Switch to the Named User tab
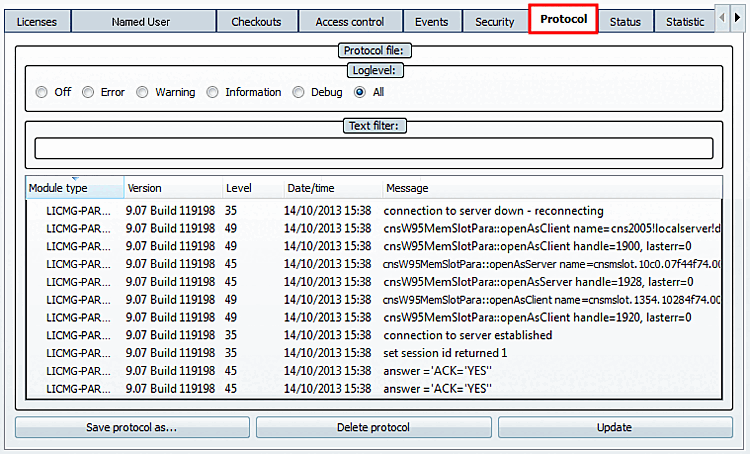Image resolution: width=750 pixels, height=454 pixels. 143,22
